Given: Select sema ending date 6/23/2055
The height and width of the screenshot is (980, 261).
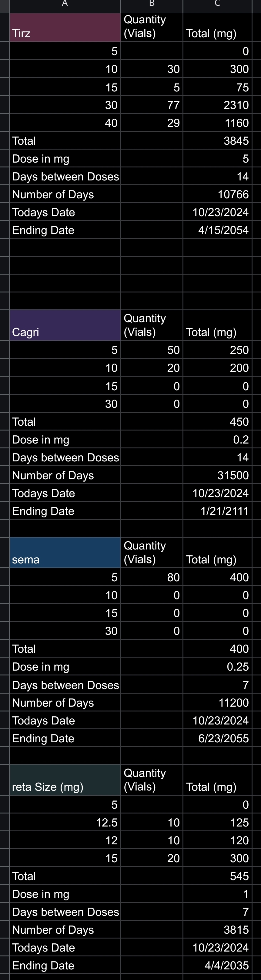Looking at the screenshot, I should point(217,738).
